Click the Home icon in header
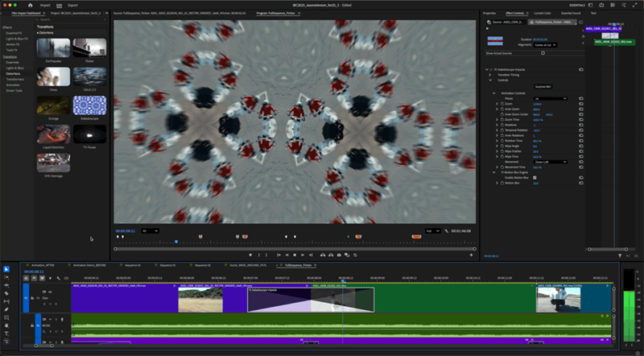The height and width of the screenshot is (356, 644). (31, 5)
